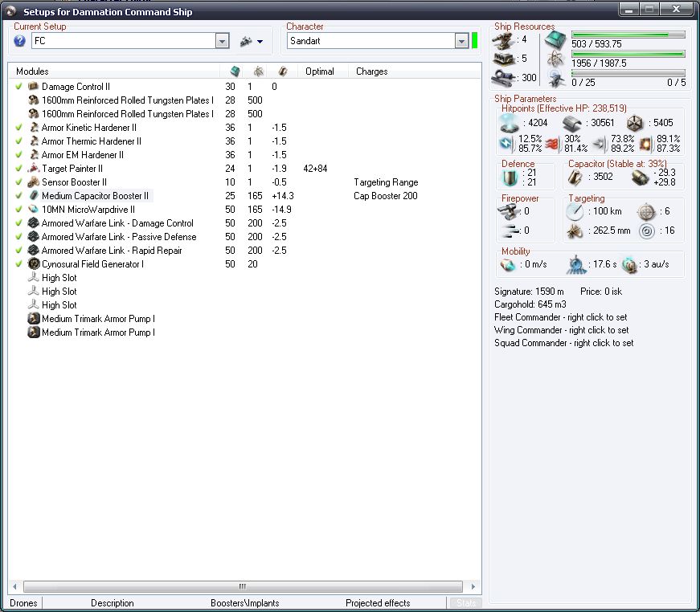Click the drone bandwidth progress bar
700x612 pixels.
pos(628,73)
